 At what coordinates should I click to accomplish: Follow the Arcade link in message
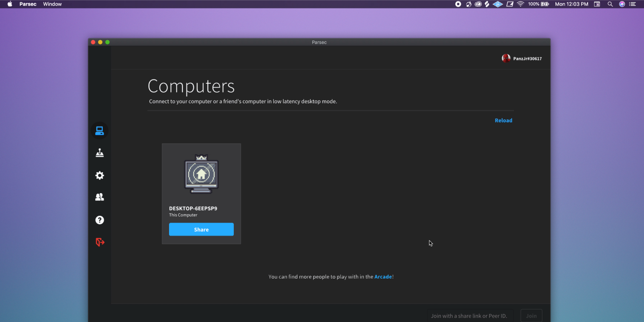tap(383, 277)
